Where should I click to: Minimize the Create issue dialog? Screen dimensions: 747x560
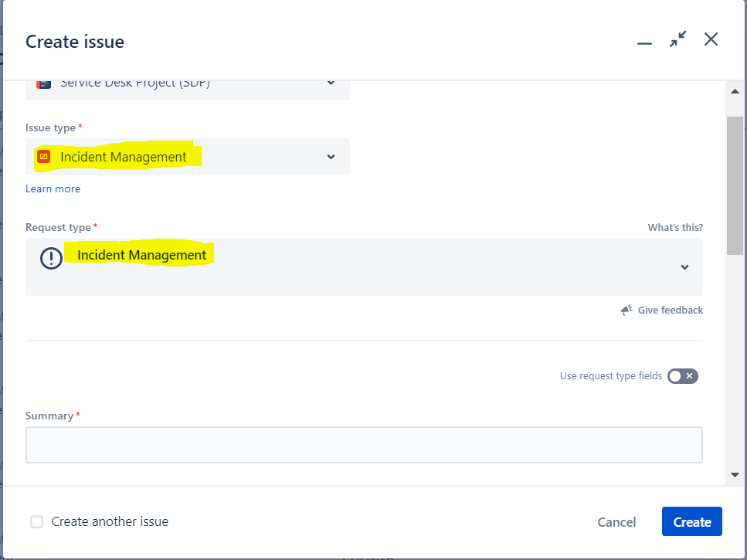[x=644, y=42]
